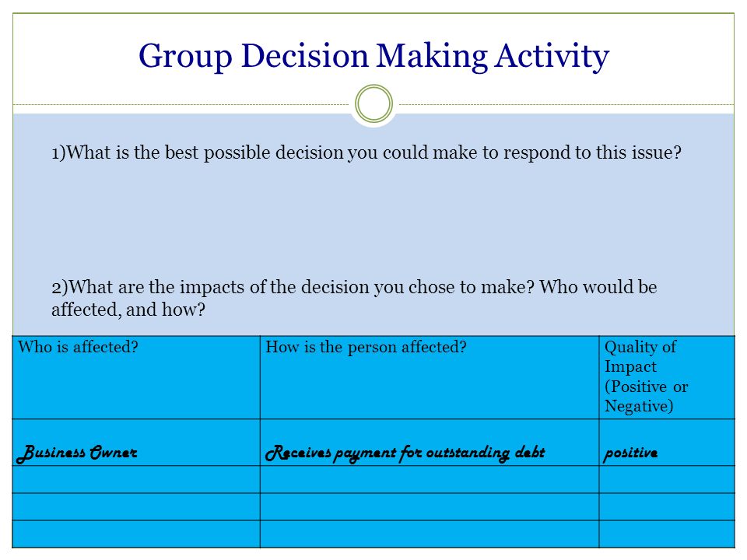This screenshot has height=560, width=747.
Task: Select the 'positive' impact cell
Action: [x=667, y=443]
